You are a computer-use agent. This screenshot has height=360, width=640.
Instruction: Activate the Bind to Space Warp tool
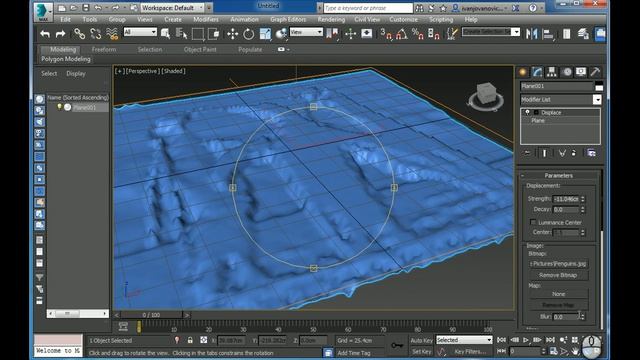pos(112,34)
